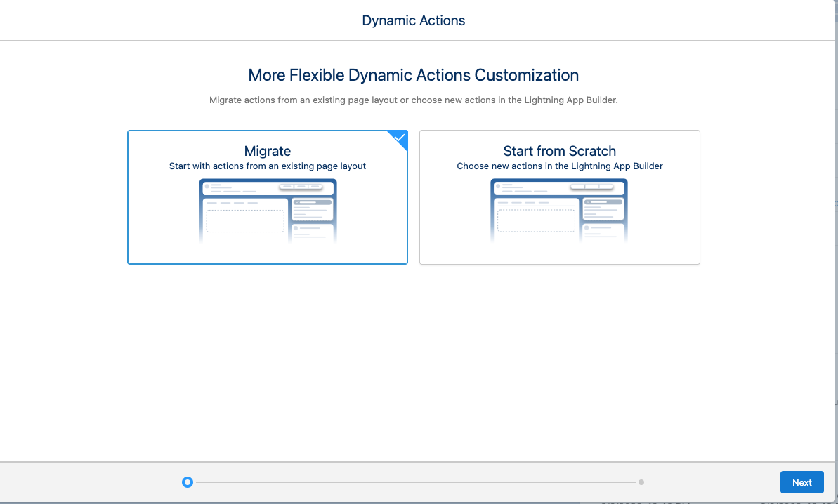Click the 'More Flexible Dynamic Actions Customization' heading
Viewport: 838px width, 504px height.
(x=413, y=75)
